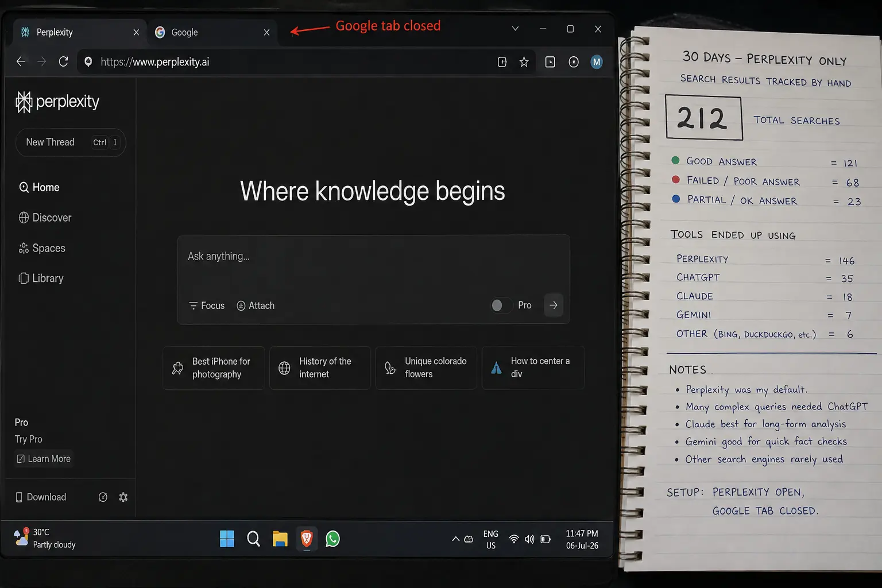Image resolution: width=882 pixels, height=588 pixels.
Task: Open the Home section
Action: click(x=39, y=187)
